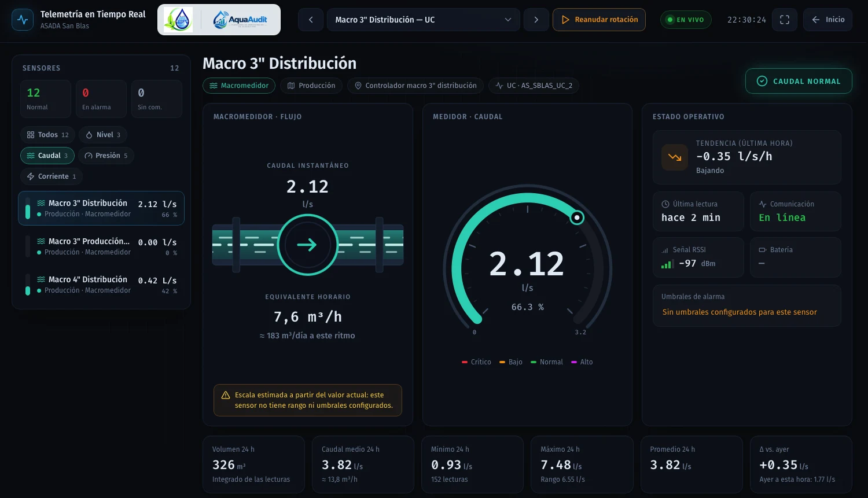The width and height of the screenshot is (868, 498).
Task: Click the CAUDAL NORMAL status badge
Action: (x=799, y=81)
